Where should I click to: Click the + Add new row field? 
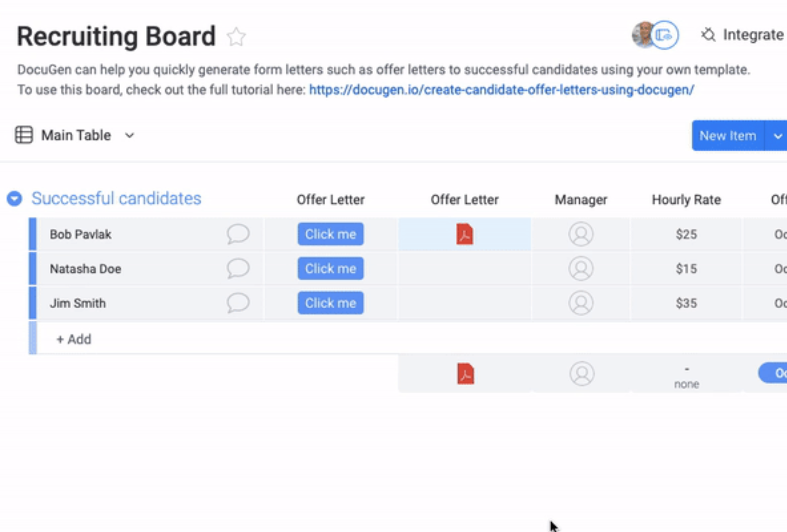tap(74, 339)
